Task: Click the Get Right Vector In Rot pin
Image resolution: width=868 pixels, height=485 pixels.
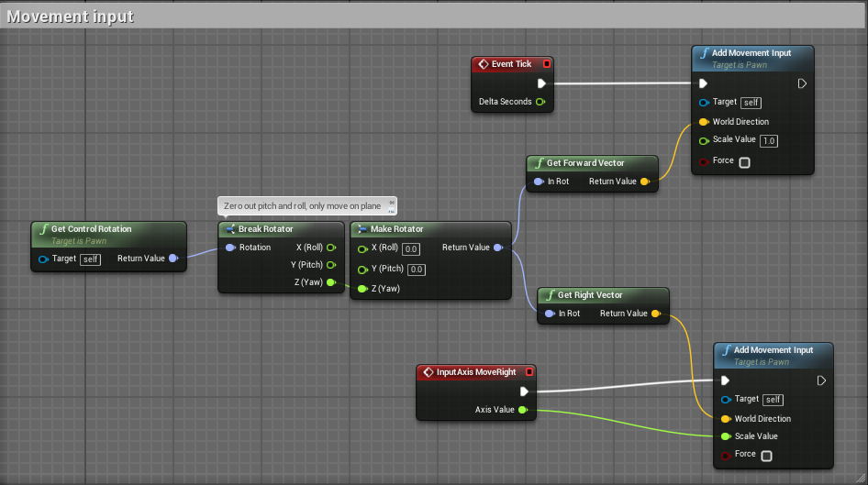Action: [548, 314]
